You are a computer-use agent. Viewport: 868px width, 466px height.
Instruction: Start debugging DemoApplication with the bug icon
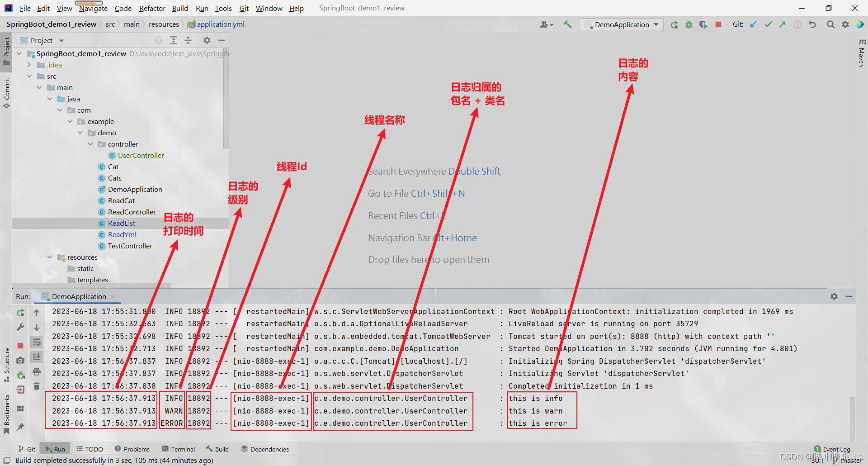pos(689,25)
